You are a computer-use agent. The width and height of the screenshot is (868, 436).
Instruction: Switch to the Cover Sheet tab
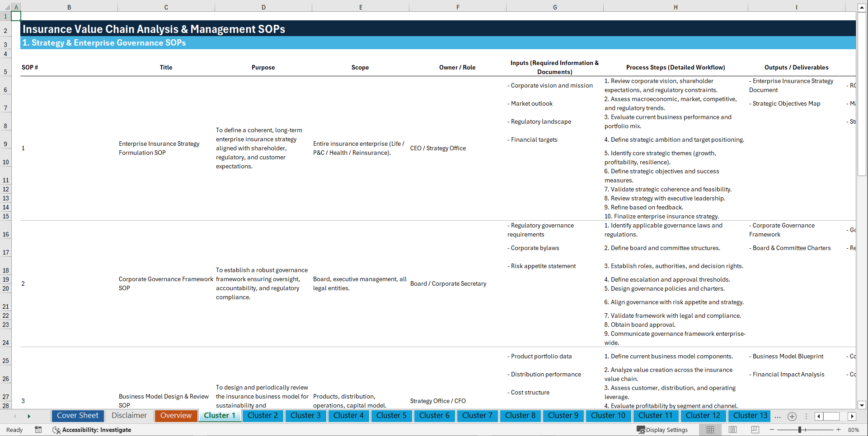tap(77, 416)
